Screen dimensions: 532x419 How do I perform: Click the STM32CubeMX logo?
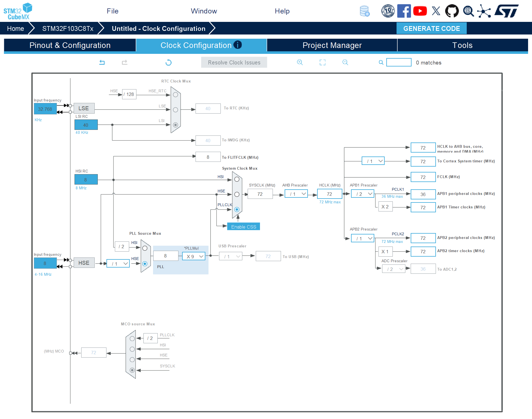pyautogui.click(x=18, y=11)
